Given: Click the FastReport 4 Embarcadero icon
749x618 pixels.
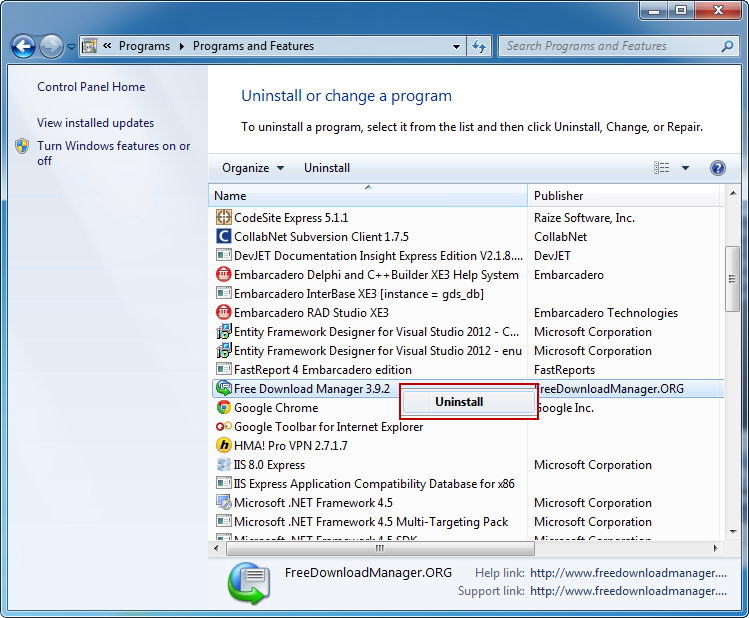Looking at the screenshot, I should [223, 370].
